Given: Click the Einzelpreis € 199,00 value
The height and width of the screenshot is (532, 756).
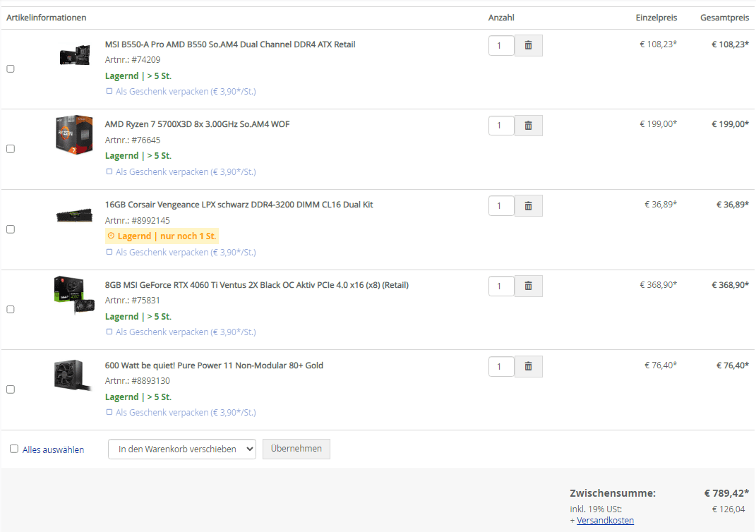Looking at the screenshot, I should click(658, 124).
